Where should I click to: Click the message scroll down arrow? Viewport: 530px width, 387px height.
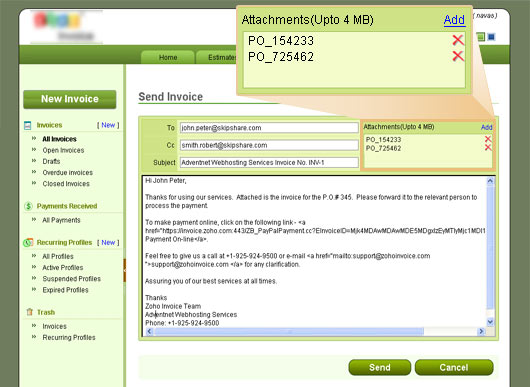[490, 322]
